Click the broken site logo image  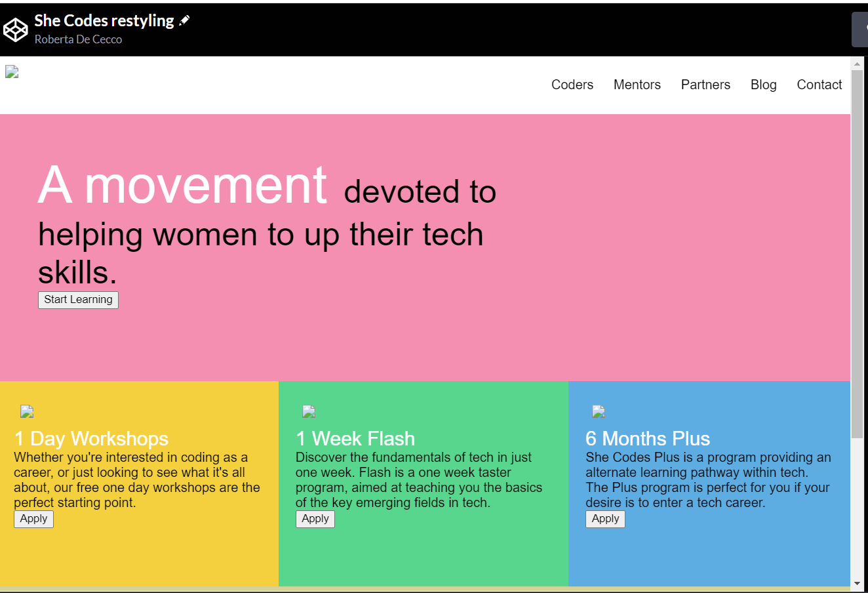(x=12, y=72)
